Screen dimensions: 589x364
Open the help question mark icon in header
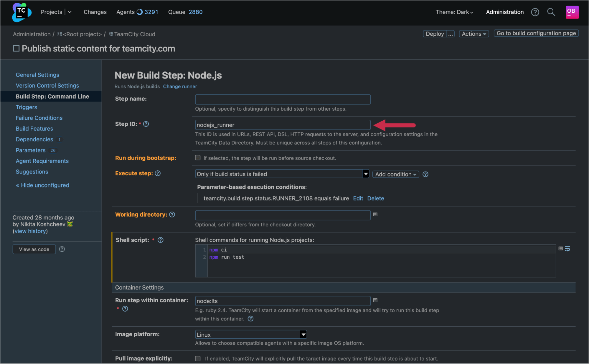pyautogui.click(x=535, y=12)
